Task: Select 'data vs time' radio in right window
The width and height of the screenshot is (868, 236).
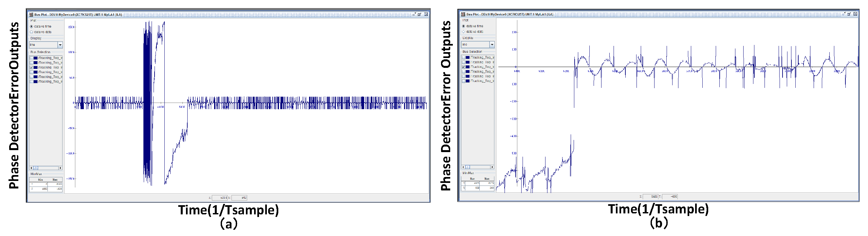Action: 464,26
